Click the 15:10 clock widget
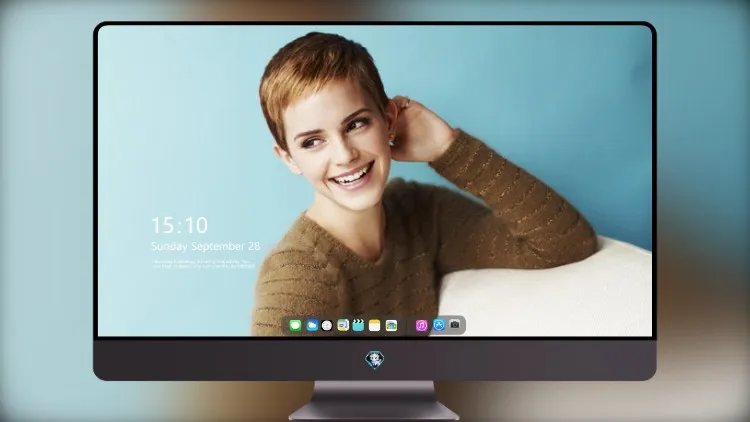 tap(179, 225)
